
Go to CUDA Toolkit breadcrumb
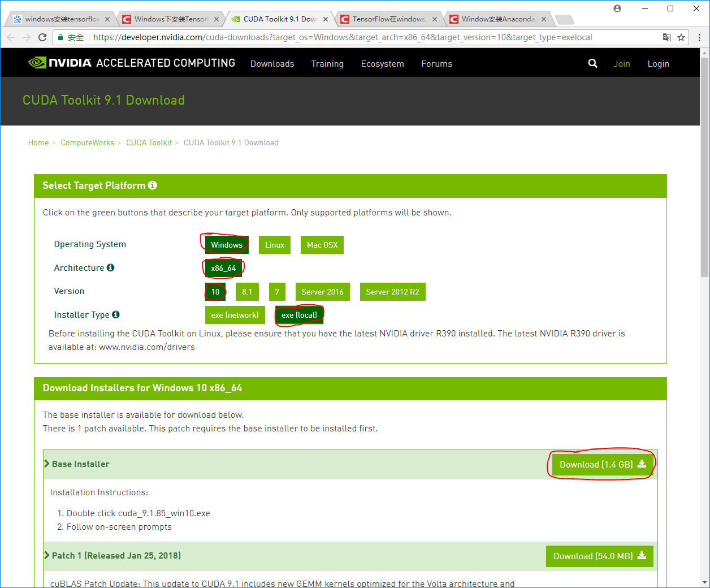(149, 142)
